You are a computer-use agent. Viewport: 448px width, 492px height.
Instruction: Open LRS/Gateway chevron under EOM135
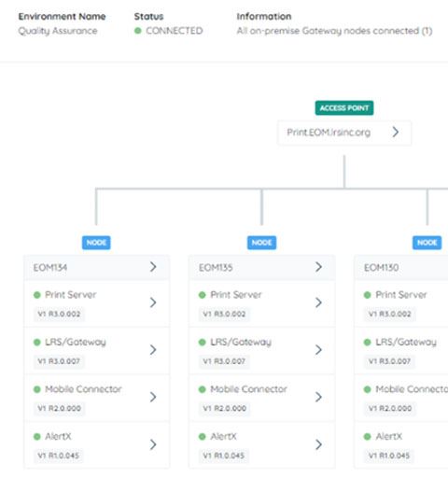[x=319, y=350]
